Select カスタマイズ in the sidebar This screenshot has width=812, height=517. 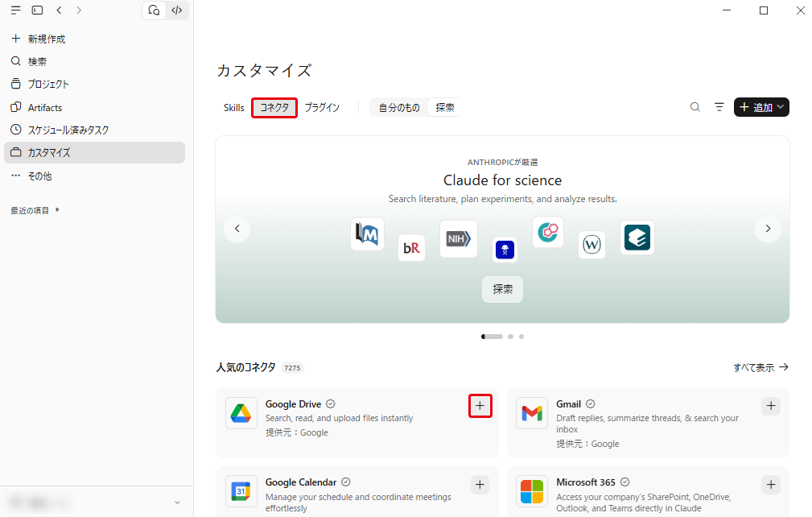94,153
